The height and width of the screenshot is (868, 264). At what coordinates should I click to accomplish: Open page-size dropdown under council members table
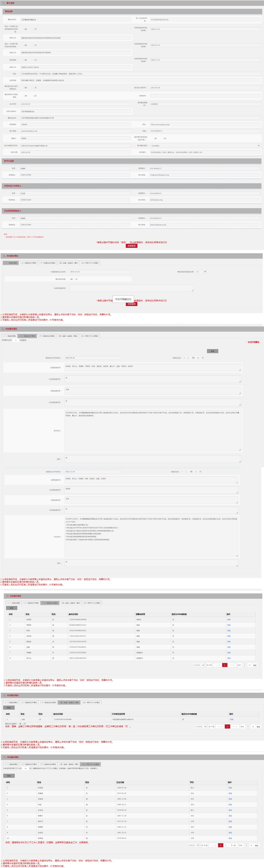point(199,665)
